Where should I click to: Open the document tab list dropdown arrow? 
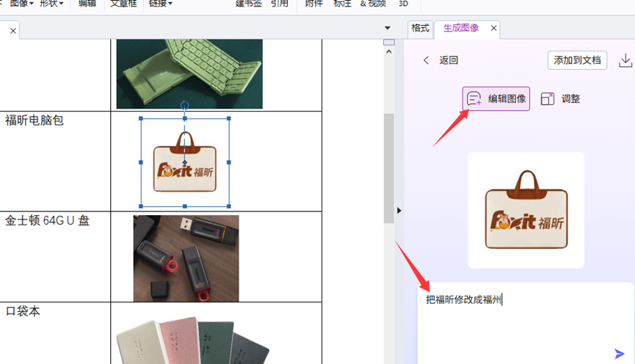[388, 29]
